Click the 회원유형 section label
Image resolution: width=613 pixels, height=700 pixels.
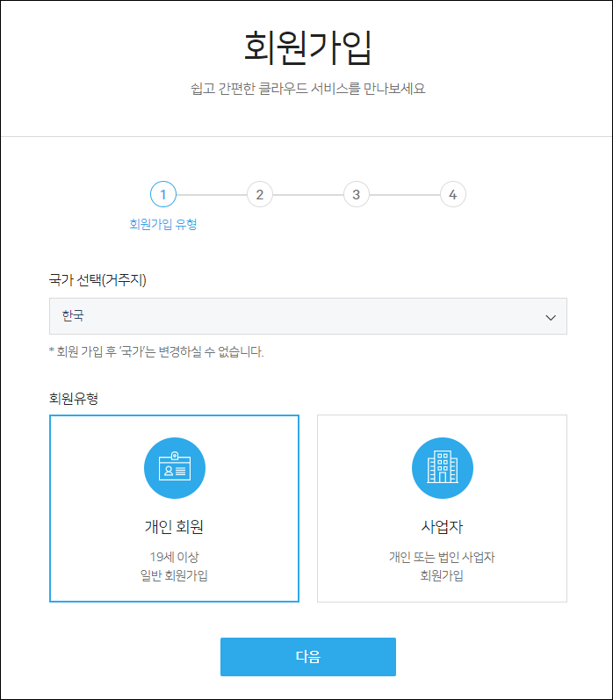coord(74,398)
